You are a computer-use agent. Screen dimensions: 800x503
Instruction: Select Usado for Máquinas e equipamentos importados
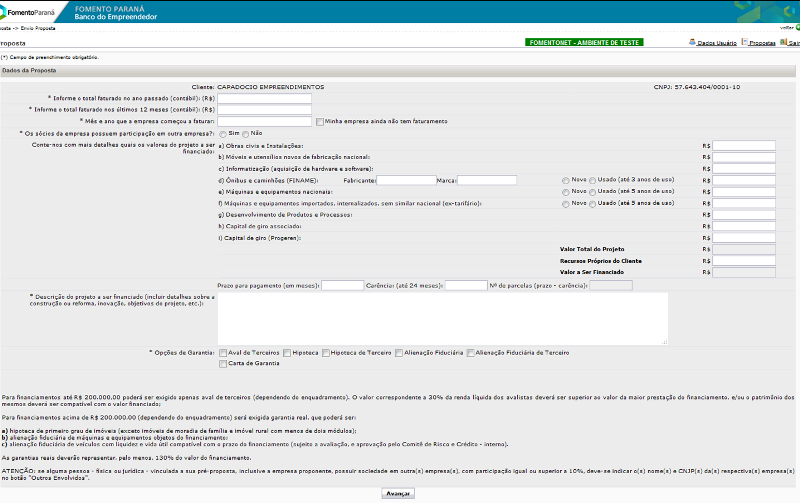(x=592, y=204)
